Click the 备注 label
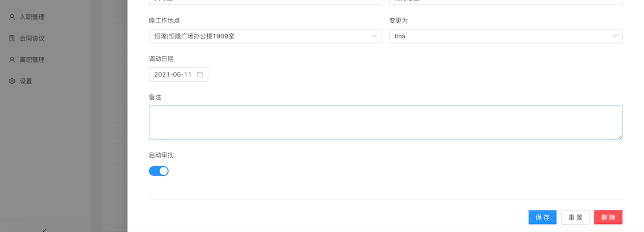 tap(155, 97)
